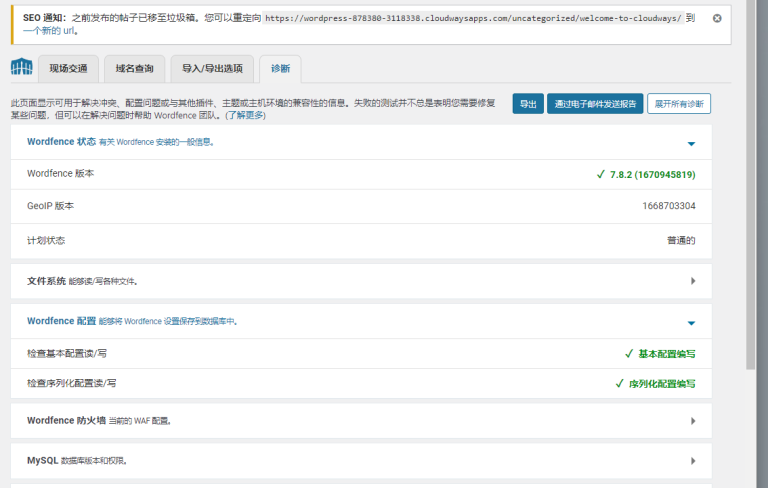Click the vertical page scrollbar thumb

click(x=750, y=185)
